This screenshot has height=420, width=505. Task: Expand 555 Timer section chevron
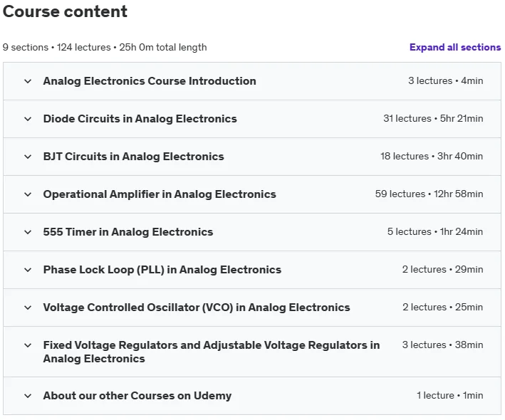pos(28,232)
